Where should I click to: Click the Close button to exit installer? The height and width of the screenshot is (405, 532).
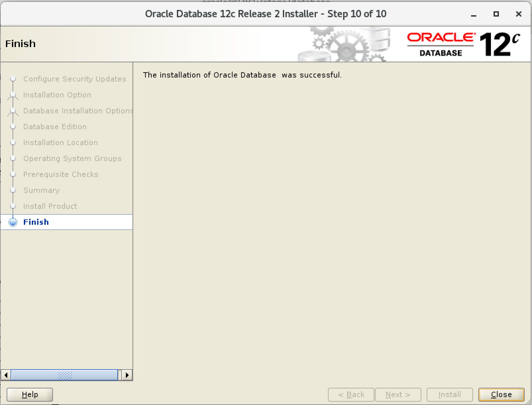tap(501, 394)
